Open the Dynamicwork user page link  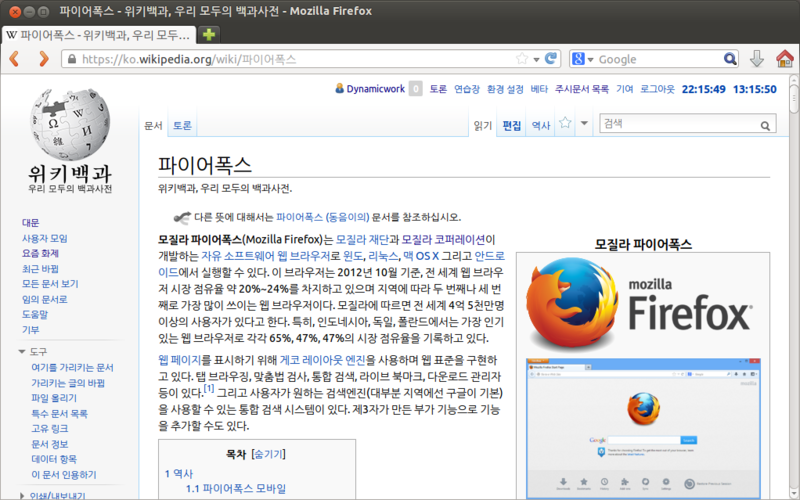pyautogui.click(x=376, y=89)
